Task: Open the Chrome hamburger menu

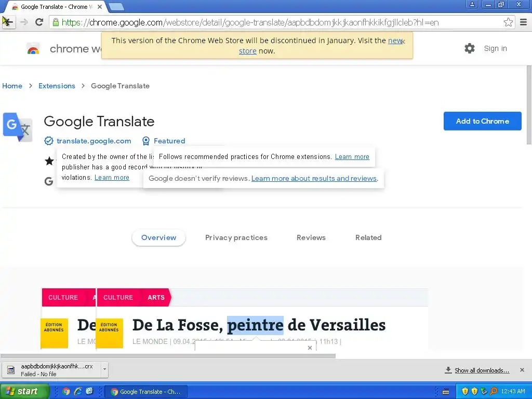Action: (x=524, y=22)
